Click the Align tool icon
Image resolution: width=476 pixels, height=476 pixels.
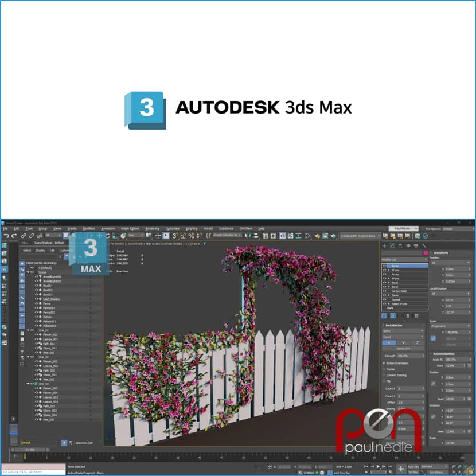click(256, 236)
